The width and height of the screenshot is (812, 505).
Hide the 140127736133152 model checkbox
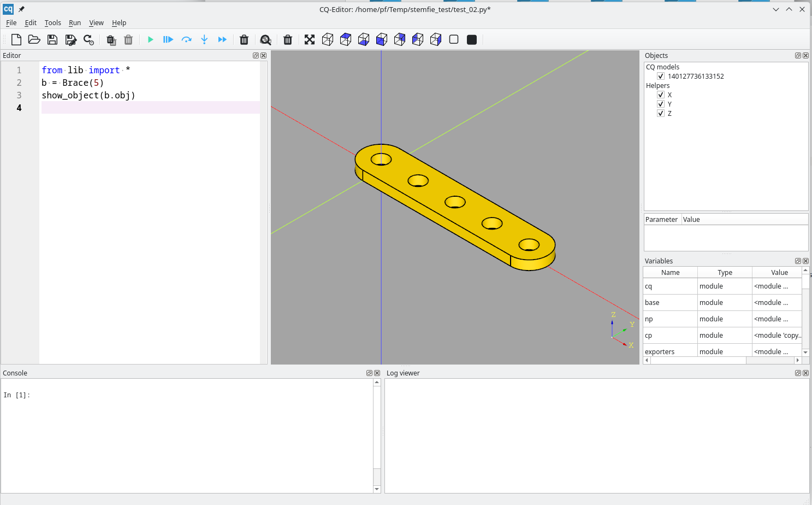[x=661, y=77]
